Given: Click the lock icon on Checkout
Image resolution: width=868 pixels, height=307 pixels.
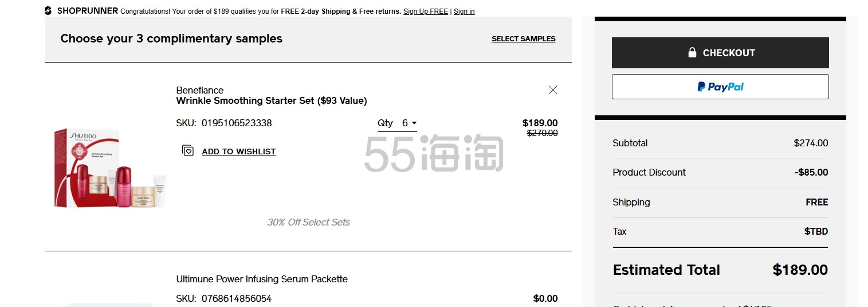Looking at the screenshot, I should 692,52.
